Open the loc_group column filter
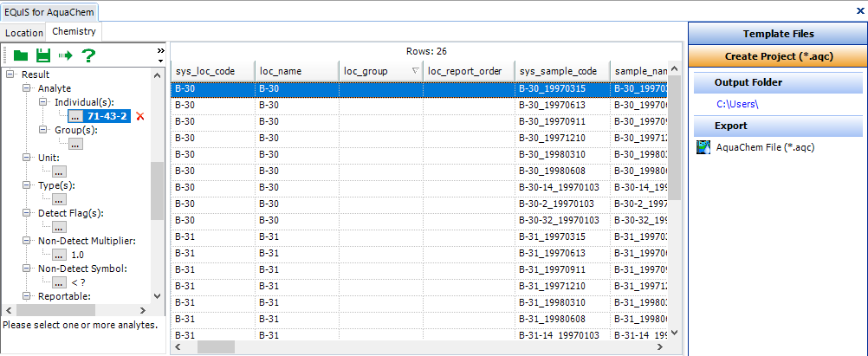This screenshot has width=868, height=356. tap(414, 71)
